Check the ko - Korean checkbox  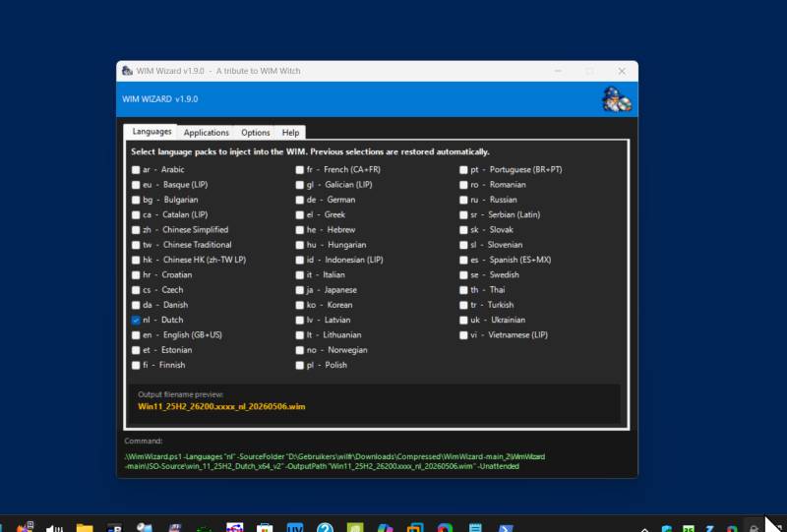(300, 305)
